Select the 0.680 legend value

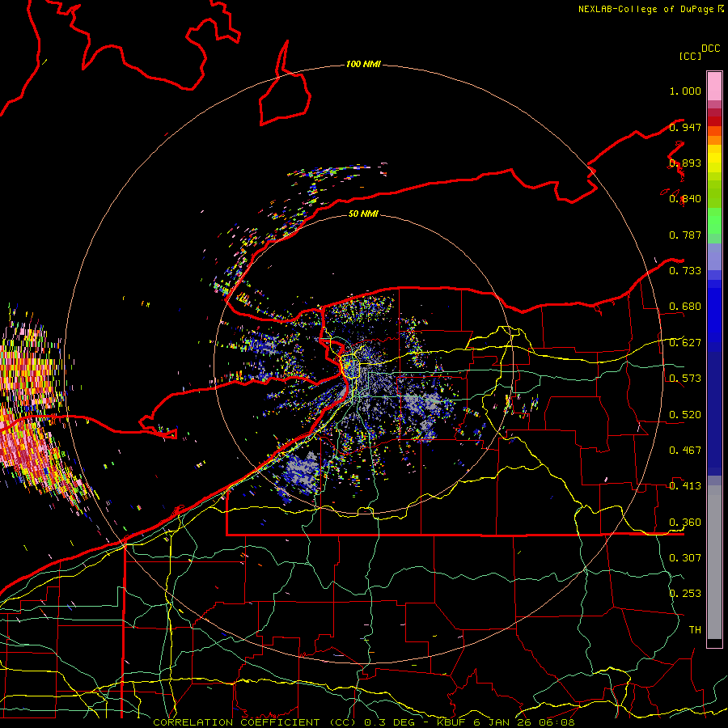[685, 307]
